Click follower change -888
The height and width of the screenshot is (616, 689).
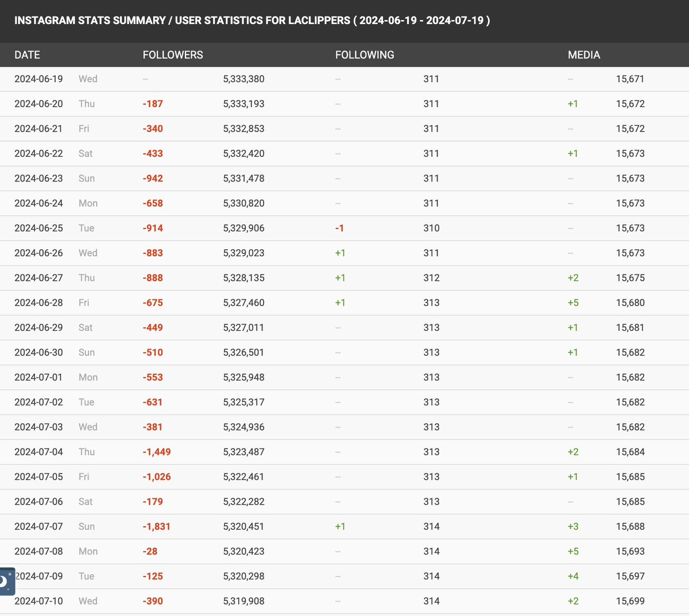(153, 278)
